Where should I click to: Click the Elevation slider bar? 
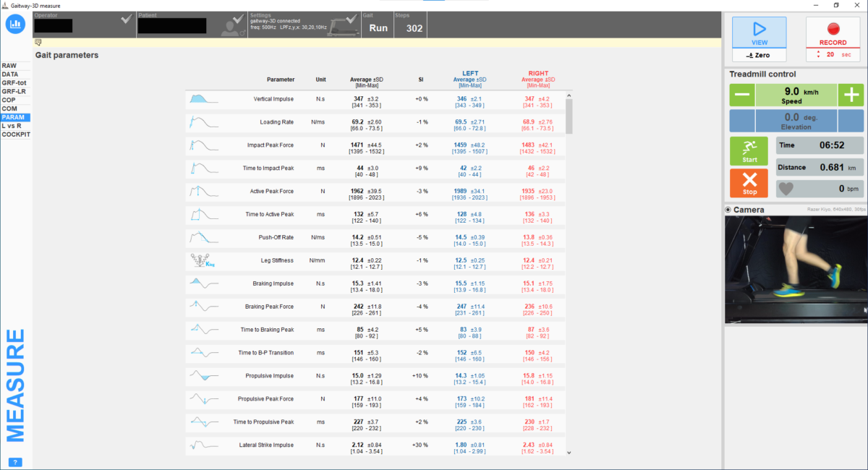tap(796, 121)
